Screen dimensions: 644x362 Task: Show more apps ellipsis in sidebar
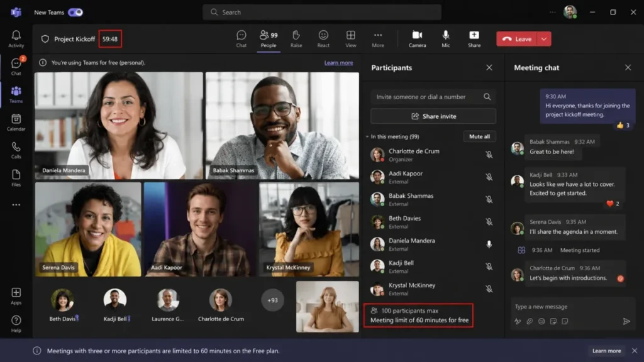[x=16, y=204]
